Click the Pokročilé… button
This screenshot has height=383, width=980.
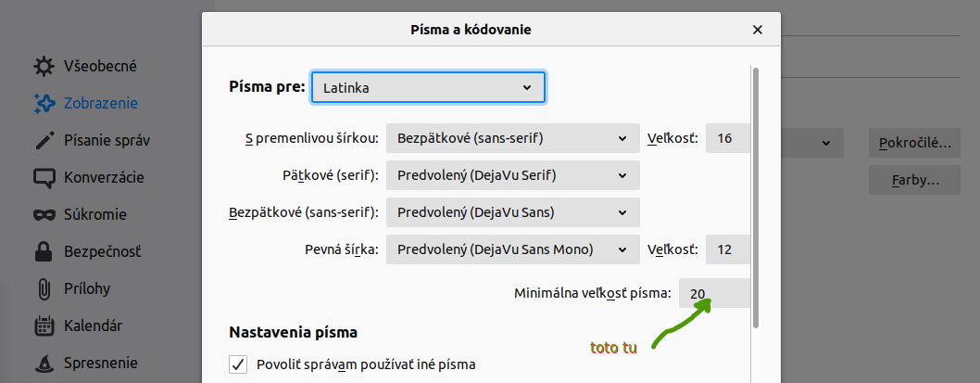[x=914, y=144]
